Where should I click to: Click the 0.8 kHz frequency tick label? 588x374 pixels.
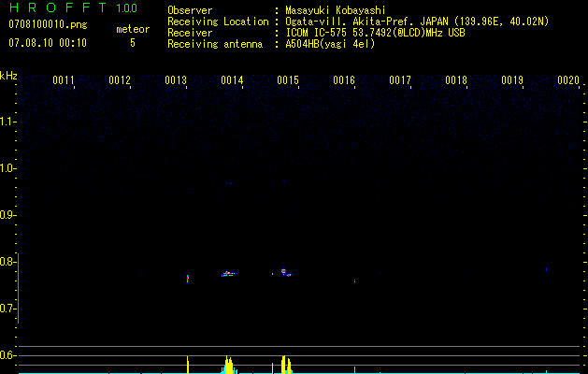point(7,262)
